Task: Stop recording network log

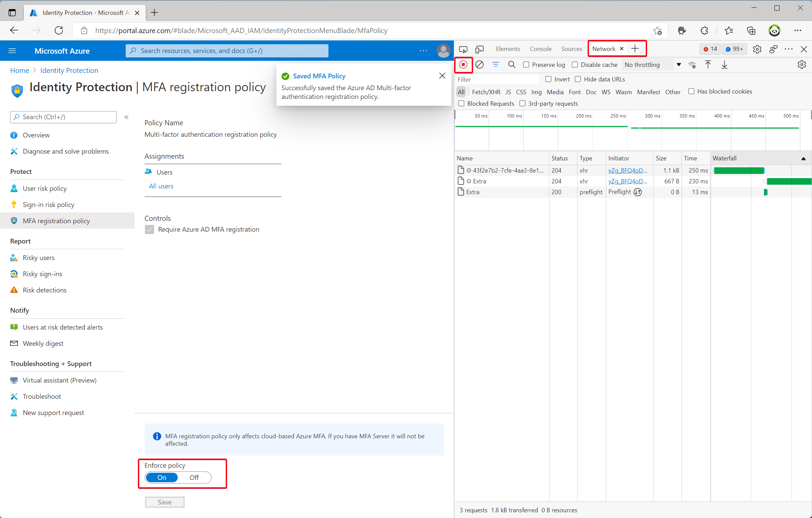Action: [x=463, y=64]
